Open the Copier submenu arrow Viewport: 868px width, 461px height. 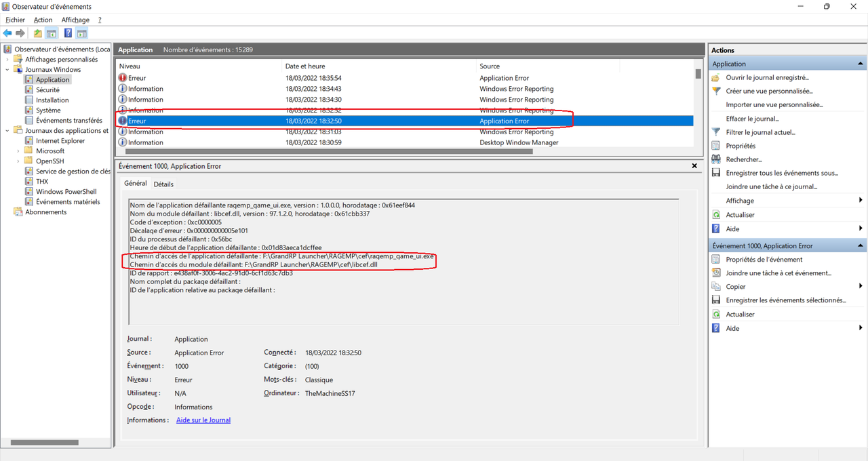click(861, 286)
